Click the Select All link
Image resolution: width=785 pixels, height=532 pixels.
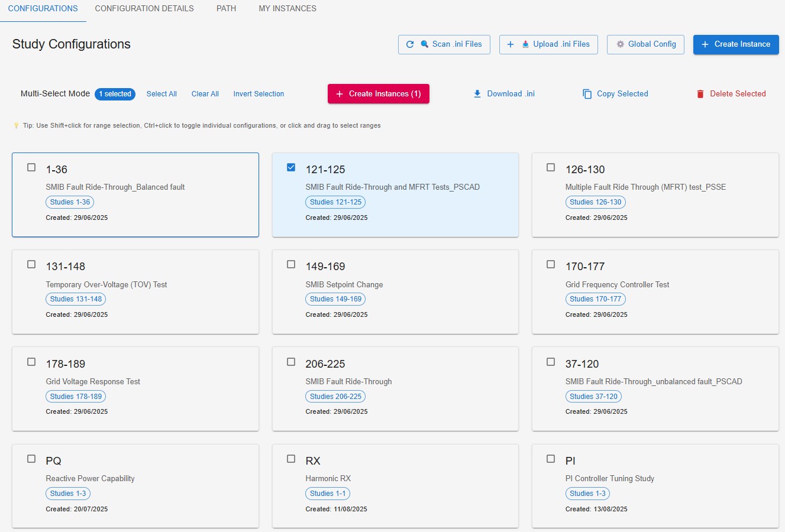[x=161, y=94]
